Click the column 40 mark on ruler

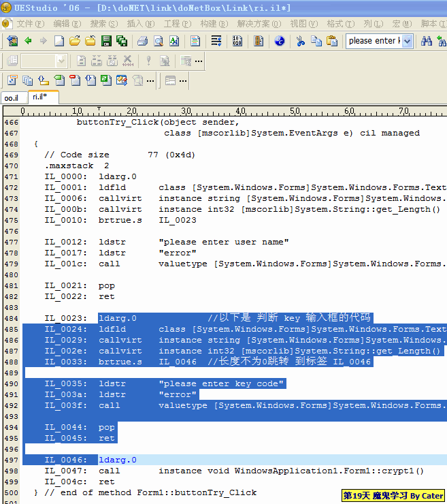(x=241, y=111)
